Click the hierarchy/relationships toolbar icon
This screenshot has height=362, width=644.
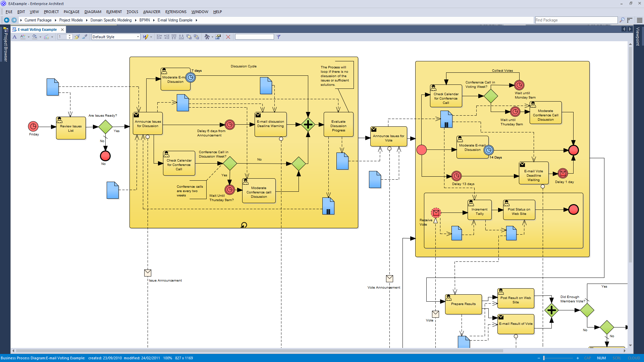pyautogui.click(x=207, y=37)
